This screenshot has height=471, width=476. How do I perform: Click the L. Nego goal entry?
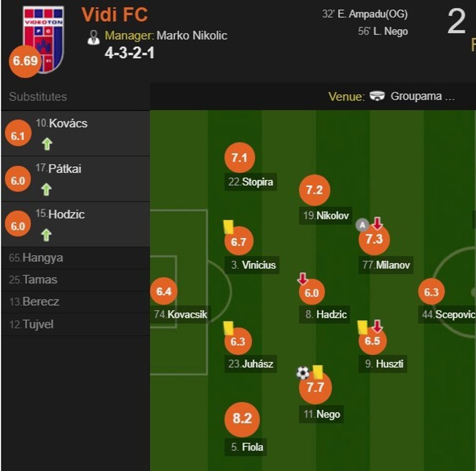[x=383, y=32]
